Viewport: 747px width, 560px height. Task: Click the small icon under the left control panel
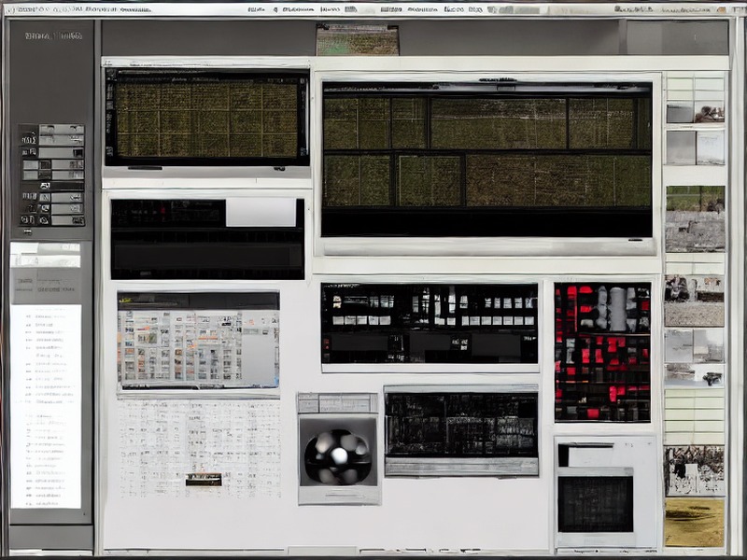pyautogui.click(x=28, y=231)
